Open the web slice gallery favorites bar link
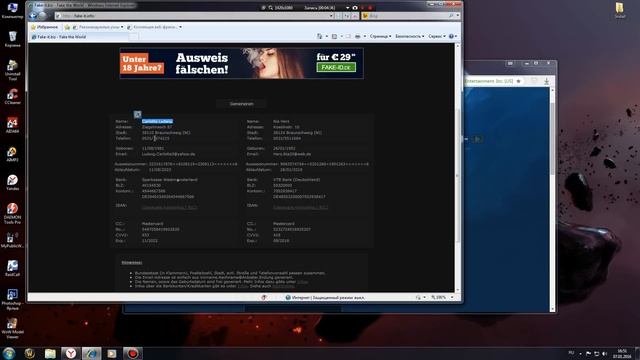 pyautogui.click(x=155, y=27)
